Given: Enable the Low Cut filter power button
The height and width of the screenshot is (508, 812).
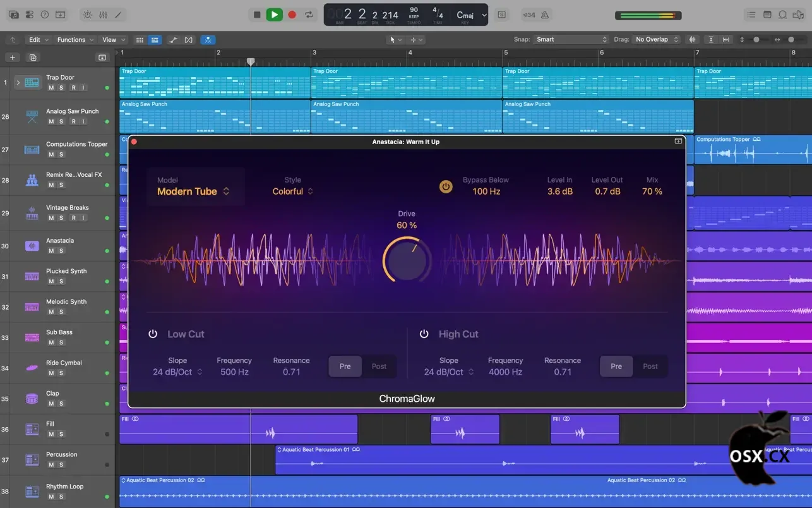Looking at the screenshot, I should pos(153,334).
